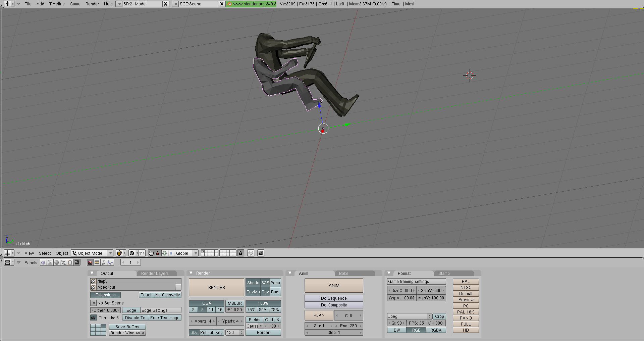Open the File menu
Viewport: 644px width, 341px height.
coord(28,4)
